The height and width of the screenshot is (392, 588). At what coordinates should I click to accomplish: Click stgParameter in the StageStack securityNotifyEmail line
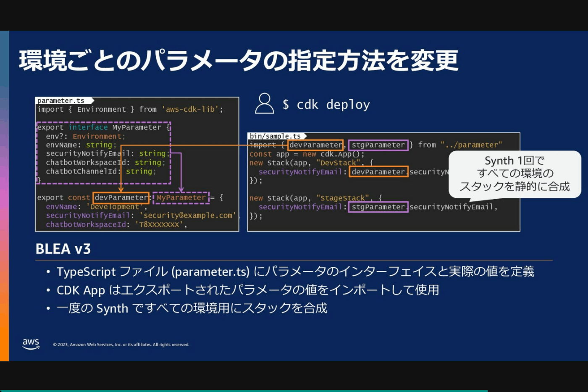point(378,207)
